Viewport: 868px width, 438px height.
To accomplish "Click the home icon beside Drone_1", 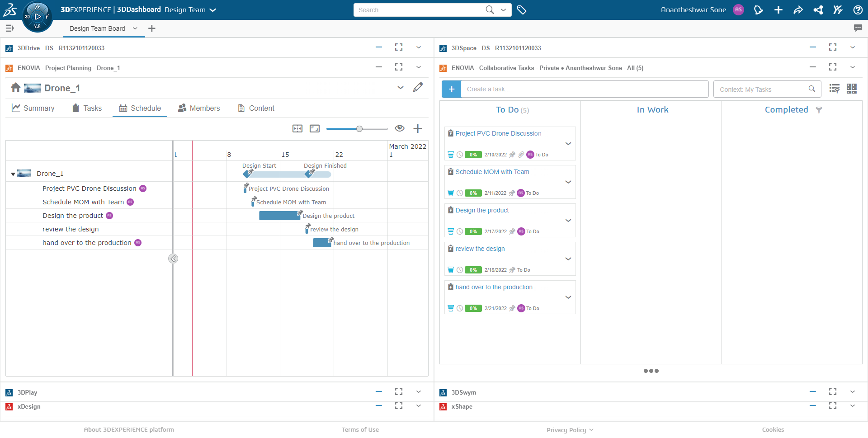I will [x=16, y=87].
